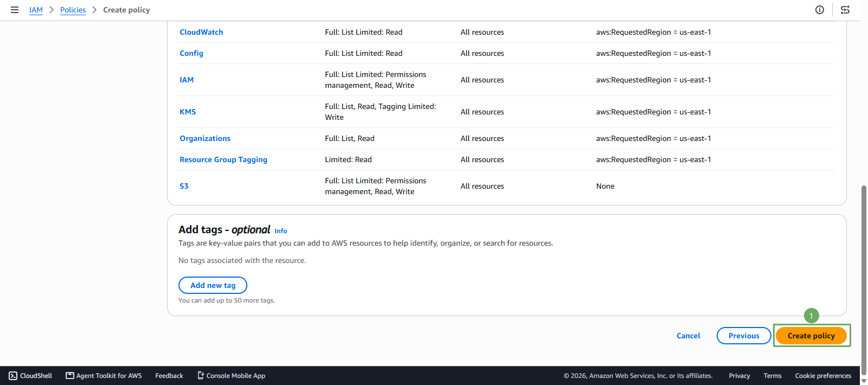Click the scrollbar down arrow
This screenshot has width=868, height=385.
coord(864,381)
